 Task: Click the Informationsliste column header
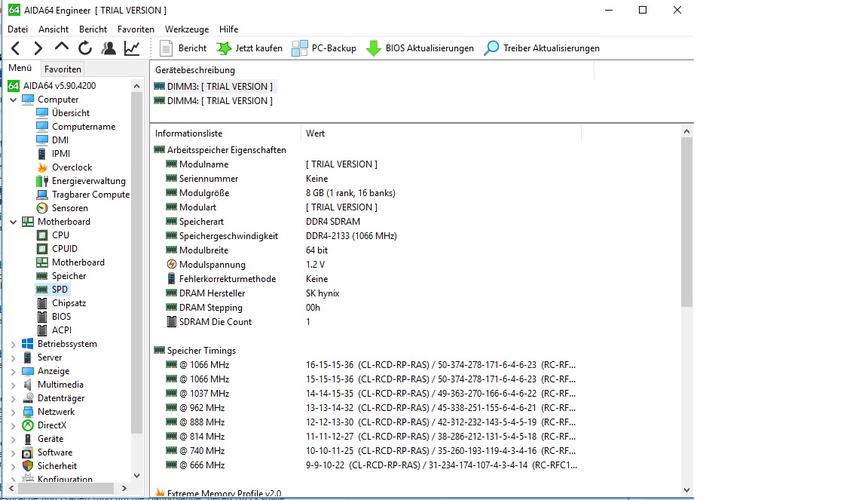click(x=226, y=133)
